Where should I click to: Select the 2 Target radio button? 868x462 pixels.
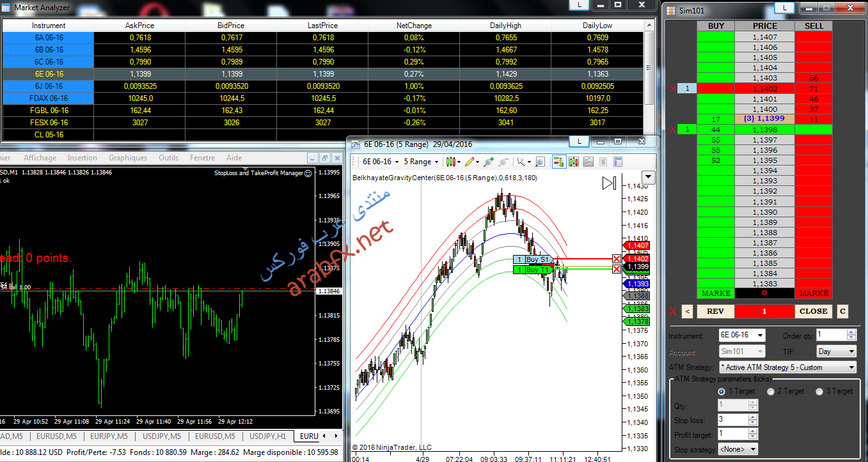[771, 391]
